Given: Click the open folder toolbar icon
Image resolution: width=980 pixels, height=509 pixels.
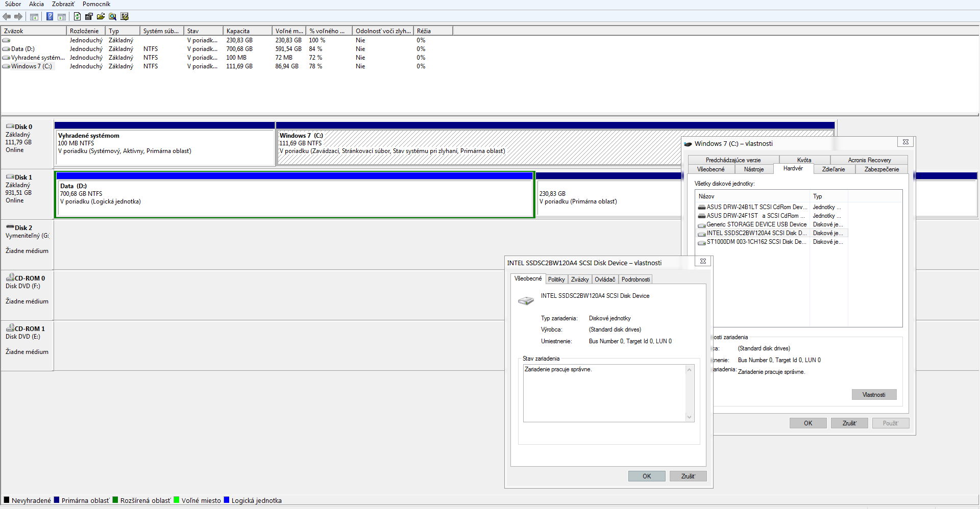Looking at the screenshot, I should click(101, 17).
